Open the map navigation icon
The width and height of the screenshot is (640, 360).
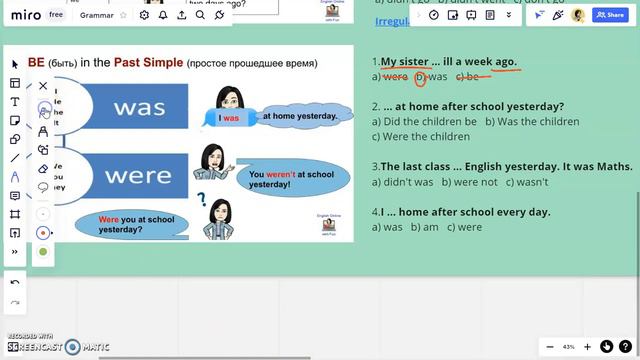pyautogui.click(x=607, y=347)
